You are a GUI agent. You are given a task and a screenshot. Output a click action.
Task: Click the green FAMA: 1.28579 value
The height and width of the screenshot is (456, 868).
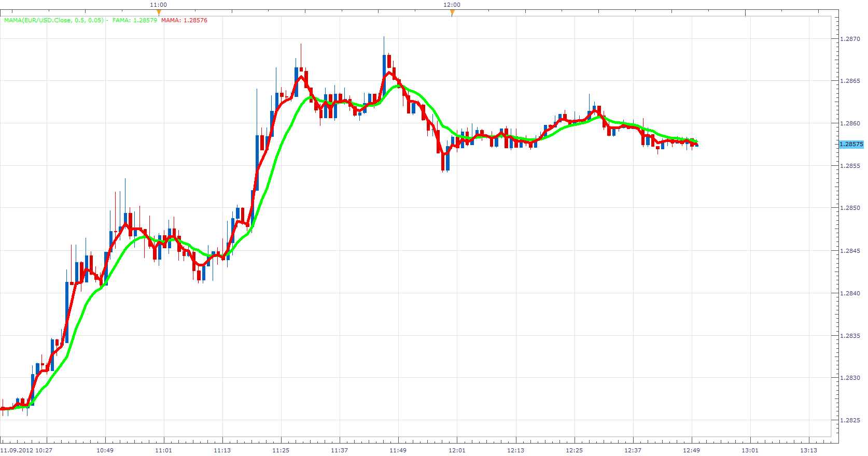(x=135, y=20)
